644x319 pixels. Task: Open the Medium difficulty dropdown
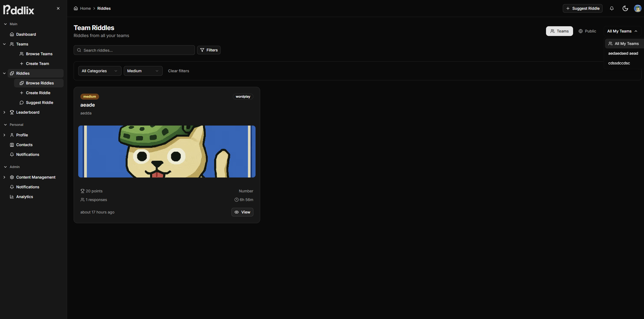point(143,71)
